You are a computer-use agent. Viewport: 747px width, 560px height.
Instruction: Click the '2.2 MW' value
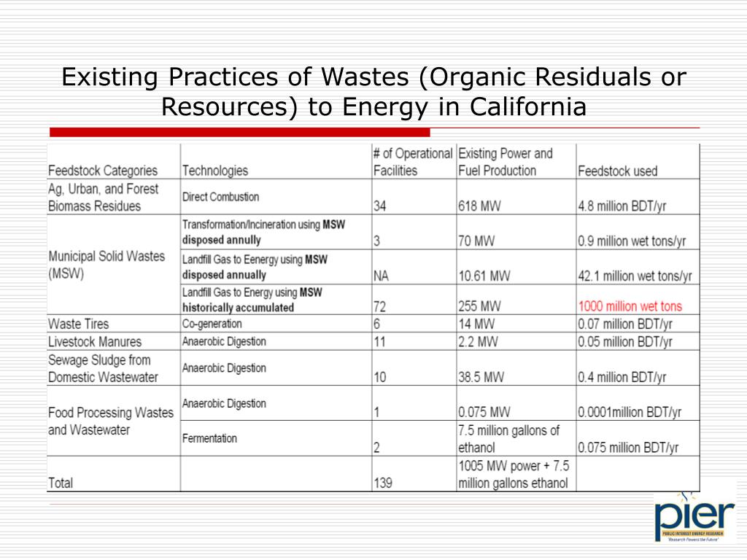click(x=478, y=341)
